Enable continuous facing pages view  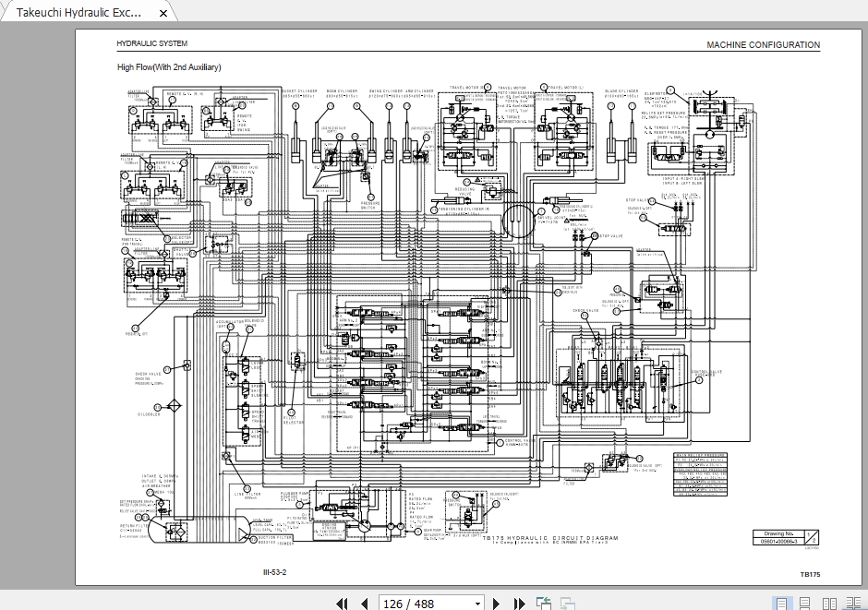pos(851,604)
